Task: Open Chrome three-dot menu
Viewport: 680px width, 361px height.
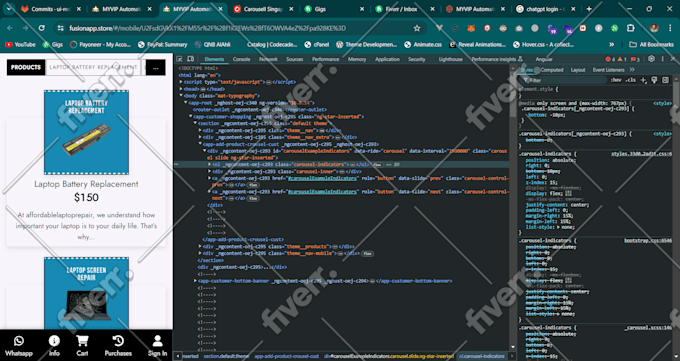Action: click(x=670, y=28)
